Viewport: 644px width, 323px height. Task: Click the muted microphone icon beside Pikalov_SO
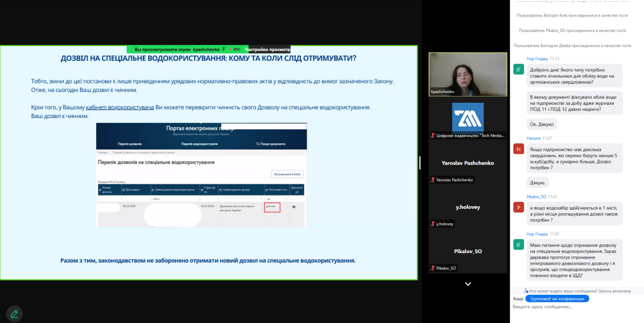pyautogui.click(x=433, y=268)
